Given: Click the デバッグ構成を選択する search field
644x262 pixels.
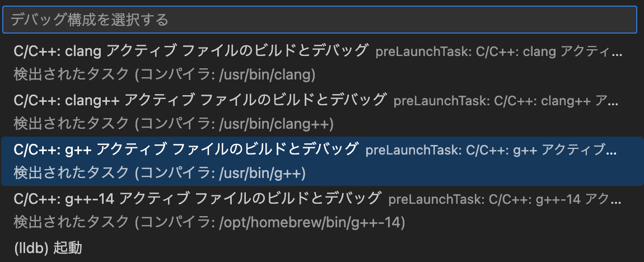Looking at the screenshot, I should [x=319, y=20].
